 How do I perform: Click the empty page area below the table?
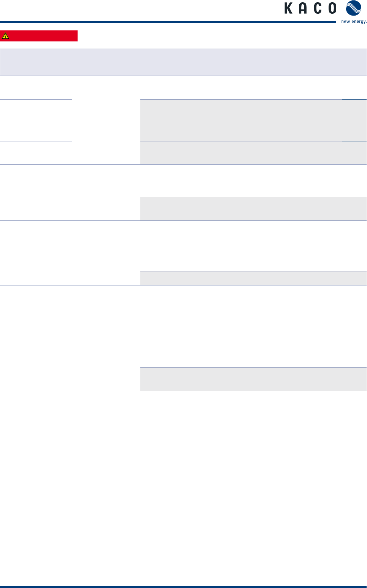(x=183, y=487)
